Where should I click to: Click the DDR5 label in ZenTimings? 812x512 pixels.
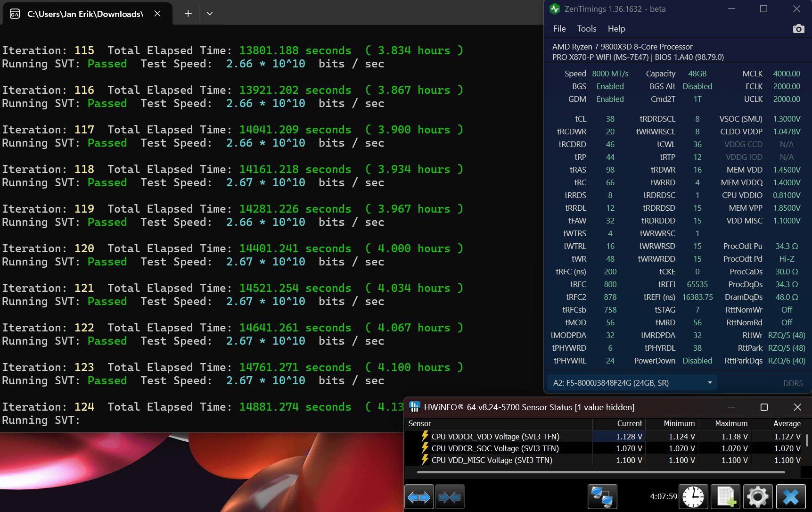point(793,383)
